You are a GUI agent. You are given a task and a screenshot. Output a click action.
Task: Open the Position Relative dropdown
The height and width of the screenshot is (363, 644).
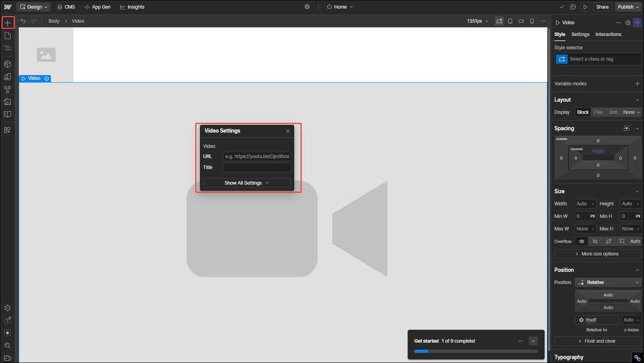point(608,282)
